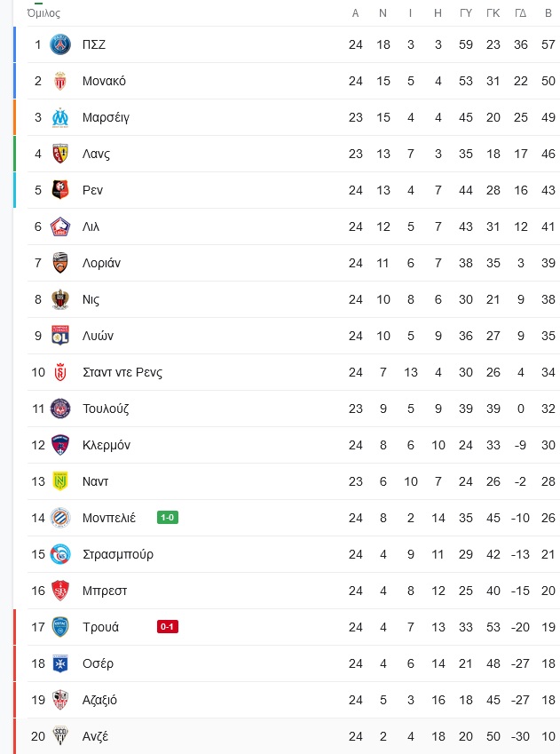This screenshot has width=560, height=754.
Task: Click the Monaco club crest icon
Action: [x=60, y=81]
